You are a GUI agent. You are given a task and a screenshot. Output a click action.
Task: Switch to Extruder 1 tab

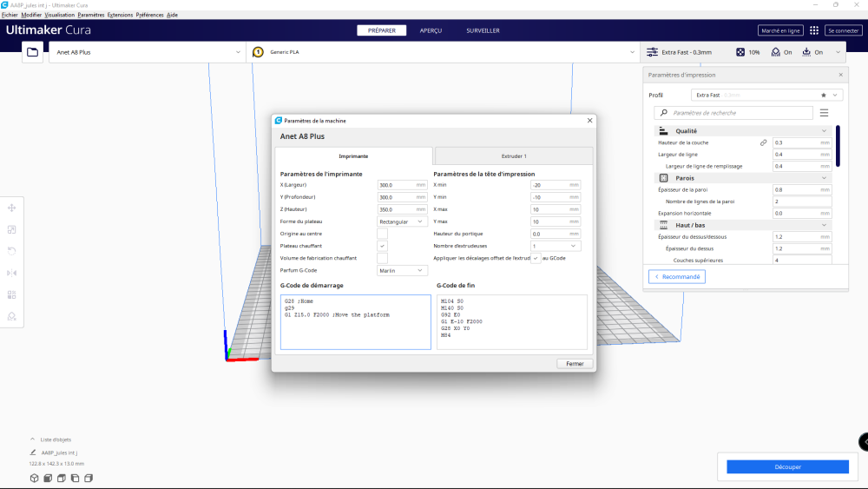[514, 156]
